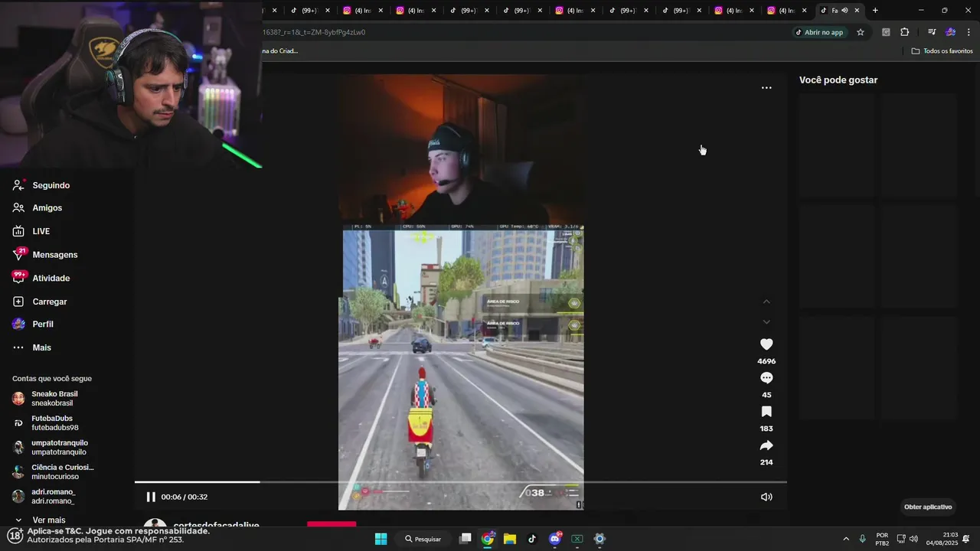Open Chrome extensions puzzle icon

pyautogui.click(x=904, y=32)
